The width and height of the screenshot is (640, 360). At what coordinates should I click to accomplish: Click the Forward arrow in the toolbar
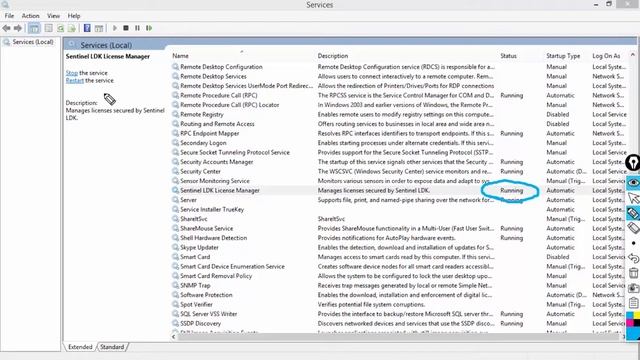point(18,28)
